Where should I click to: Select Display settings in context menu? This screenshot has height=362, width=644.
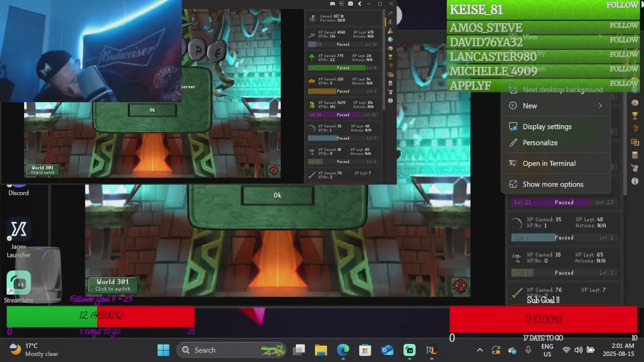(556, 127)
